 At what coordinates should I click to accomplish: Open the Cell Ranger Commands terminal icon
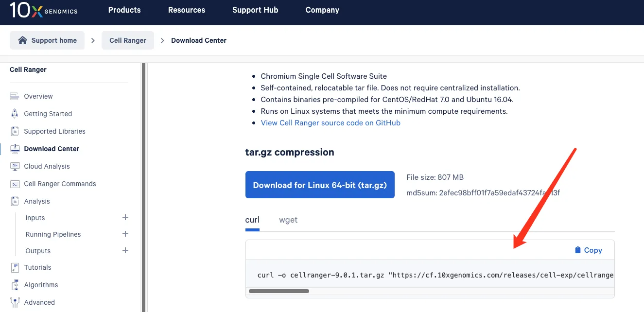[x=15, y=184]
